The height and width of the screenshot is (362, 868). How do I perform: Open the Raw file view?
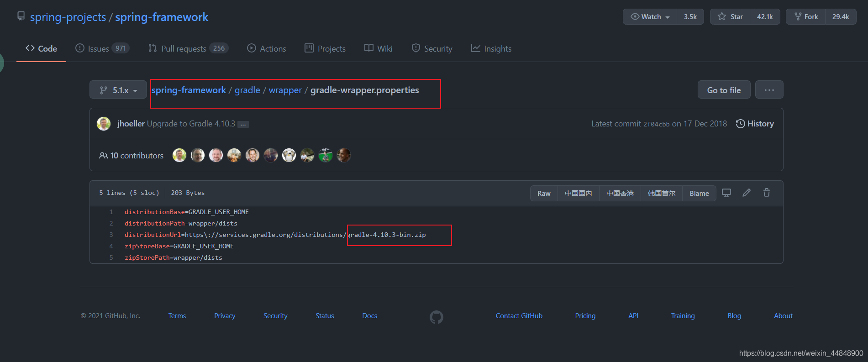(544, 194)
